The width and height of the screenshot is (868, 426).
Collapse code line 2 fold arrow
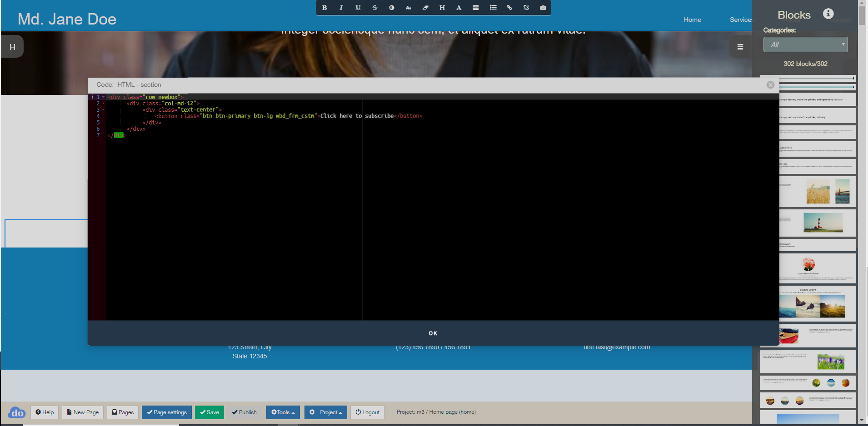104,104
